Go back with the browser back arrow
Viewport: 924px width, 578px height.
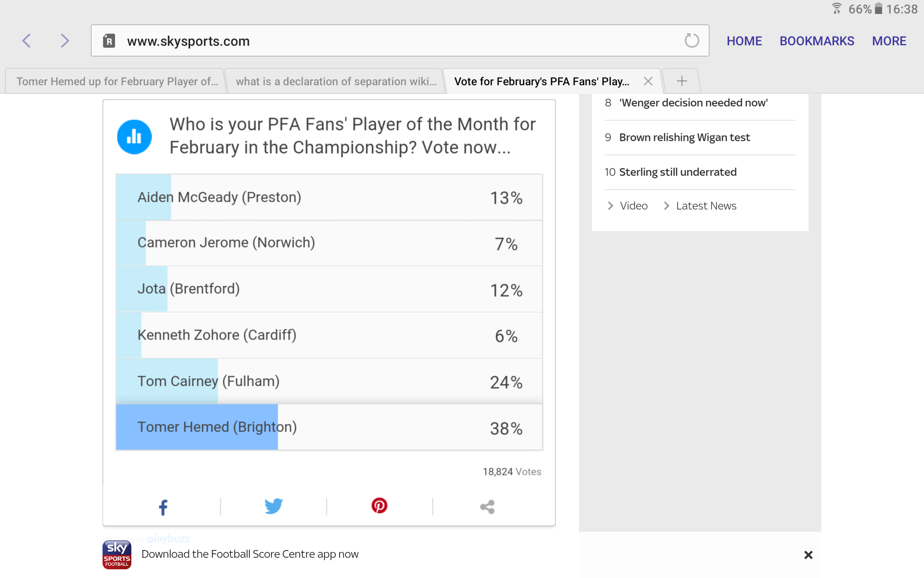(x=26, y=41)
